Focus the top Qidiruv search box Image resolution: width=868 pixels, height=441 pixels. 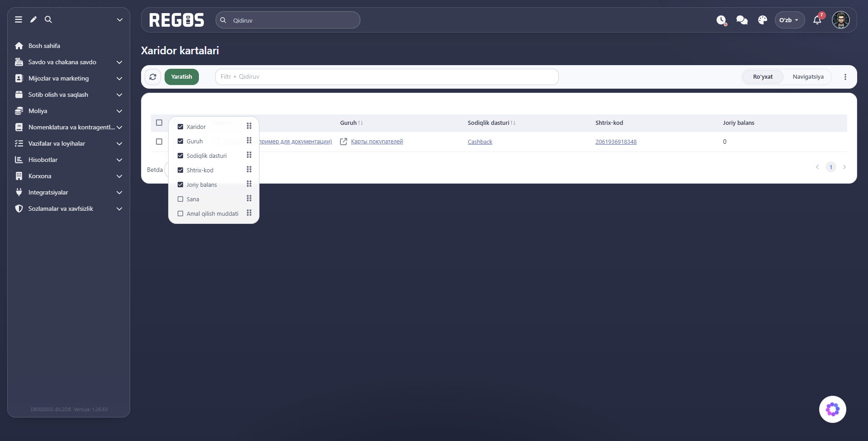pos(288,20)
